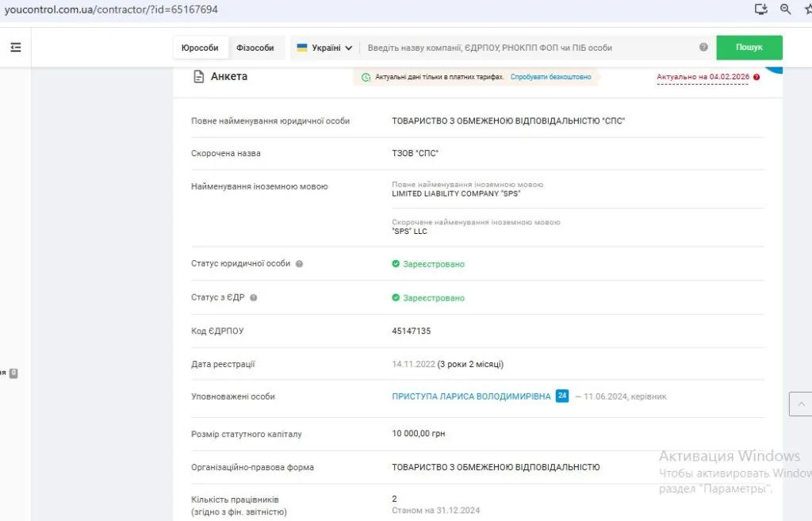Click the install app icon in address bar
This screenshot has width=812, height=521.
[x=761, y=10]
